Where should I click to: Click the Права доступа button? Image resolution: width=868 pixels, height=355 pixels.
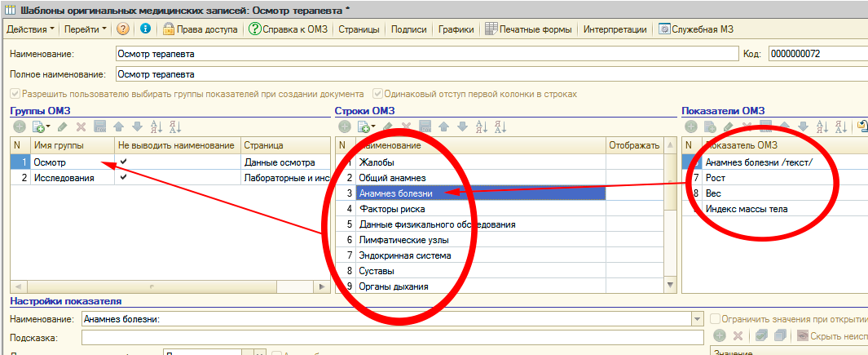[x=200, y=29]
